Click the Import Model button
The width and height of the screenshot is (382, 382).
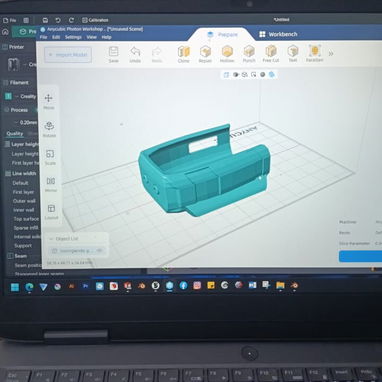(x=68, y=55)
